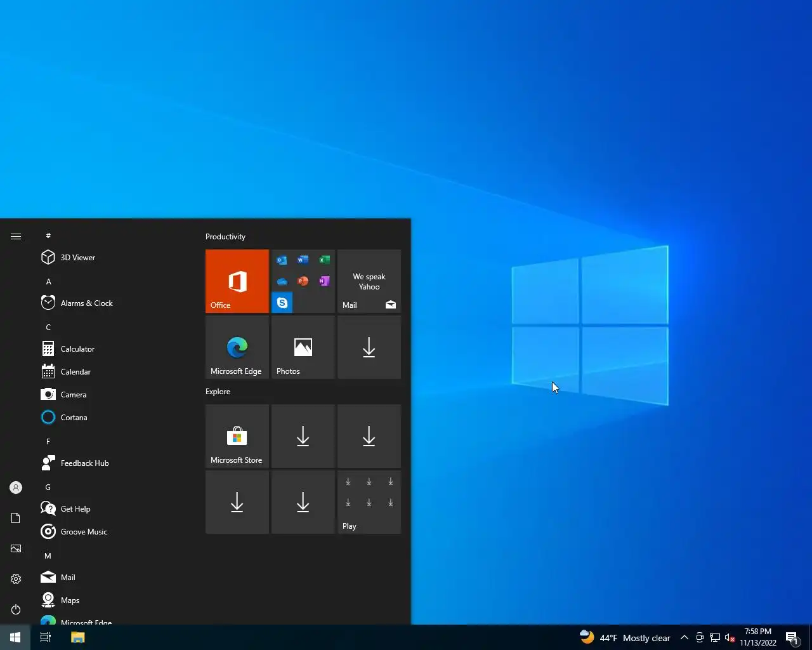Select the Productivity group title
Viewport: 812px width, 650px height.
[225, 237]
